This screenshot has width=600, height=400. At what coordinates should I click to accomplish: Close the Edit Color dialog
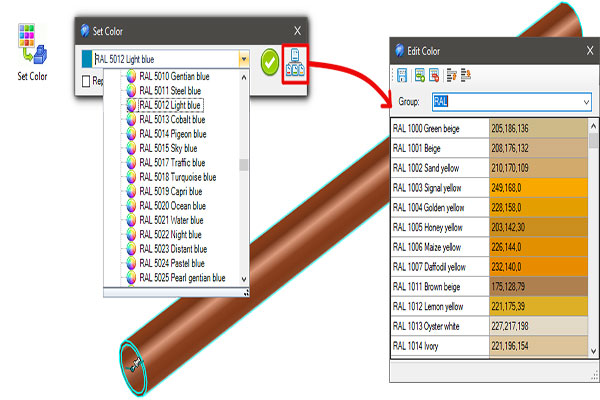pyautogui.click(x=590, y=50)
